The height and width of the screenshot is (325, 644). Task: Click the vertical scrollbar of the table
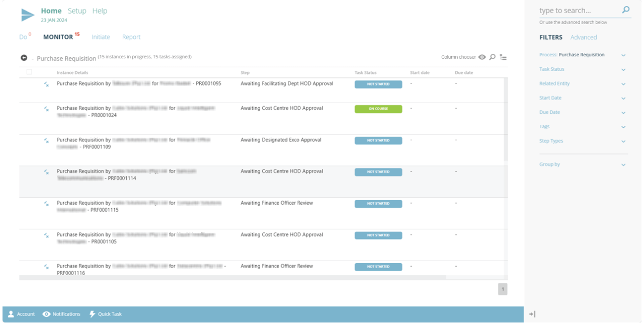coord(506,121)
